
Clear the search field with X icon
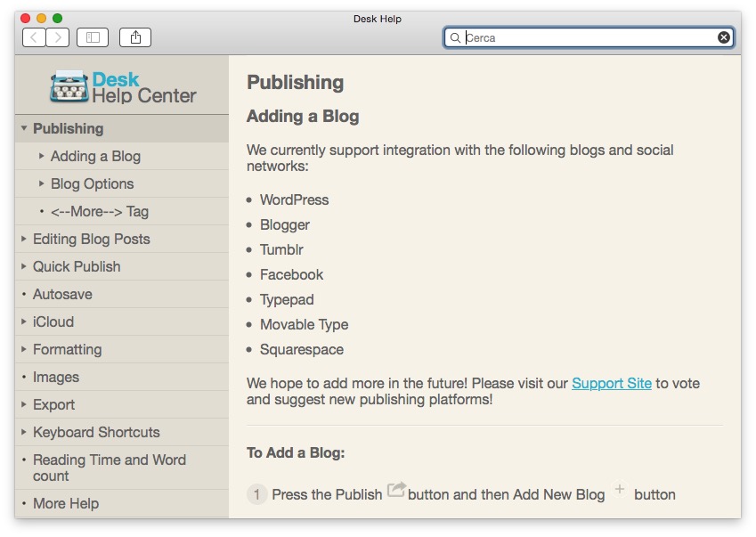pos(724,37)
